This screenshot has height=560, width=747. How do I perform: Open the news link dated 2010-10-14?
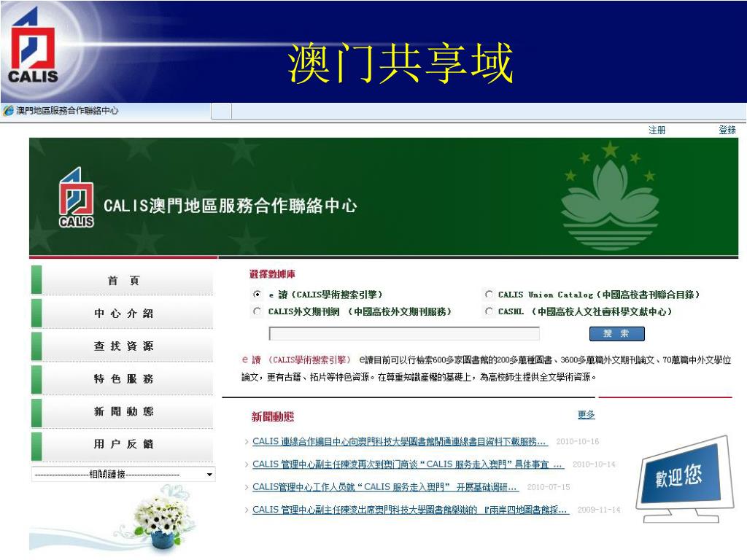[409, 464]
